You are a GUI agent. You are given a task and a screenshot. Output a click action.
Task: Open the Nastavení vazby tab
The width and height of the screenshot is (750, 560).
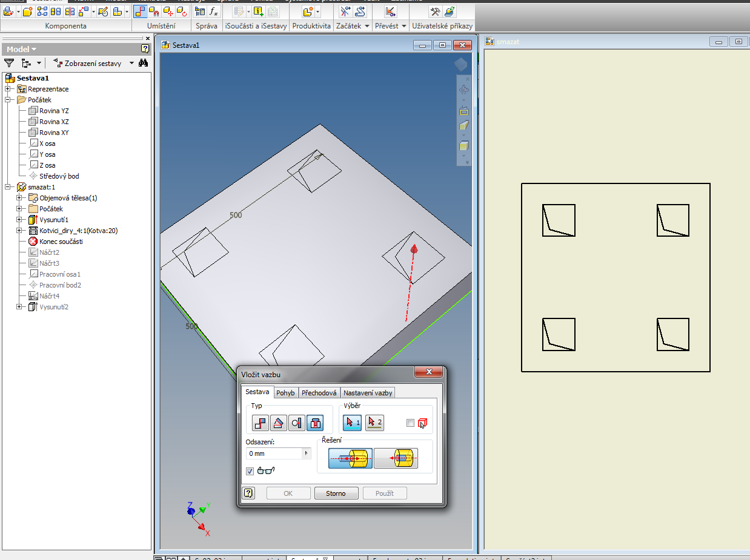point(368,393)
